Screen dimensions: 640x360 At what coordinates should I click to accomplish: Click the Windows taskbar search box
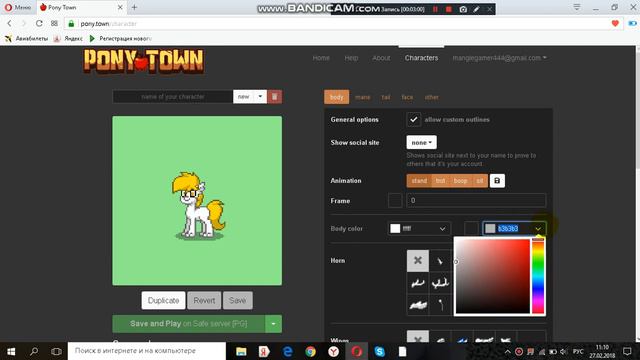[x=147, y=351]
